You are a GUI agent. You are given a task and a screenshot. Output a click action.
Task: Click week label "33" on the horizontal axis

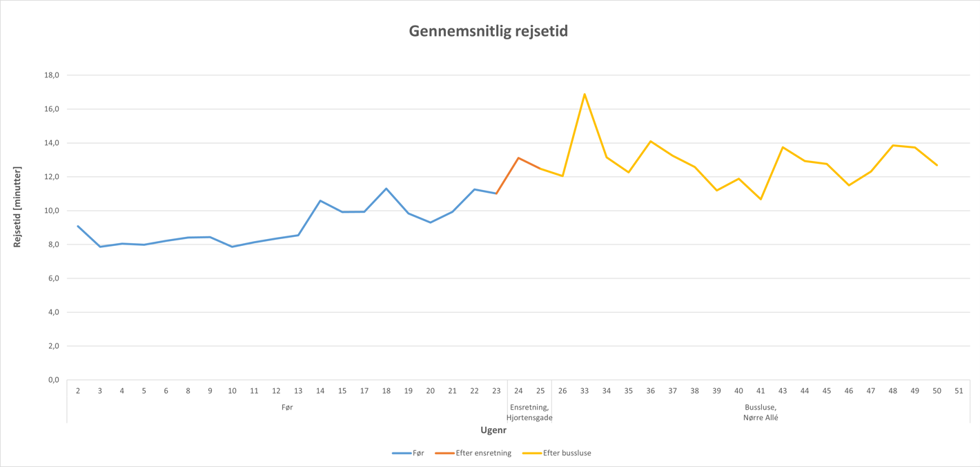585,391
